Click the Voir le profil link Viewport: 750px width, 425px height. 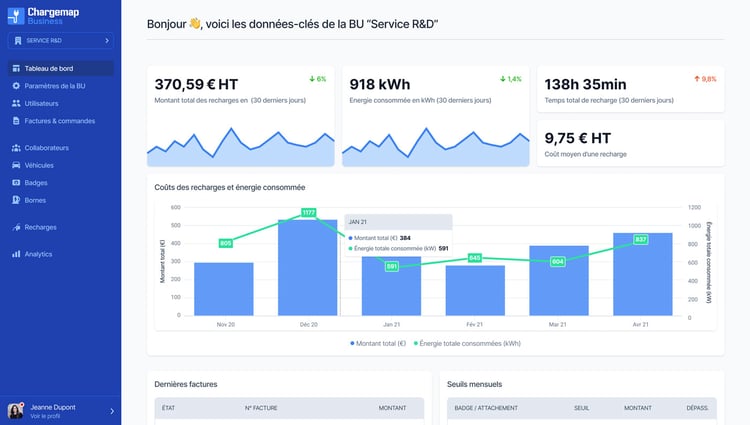45,416
